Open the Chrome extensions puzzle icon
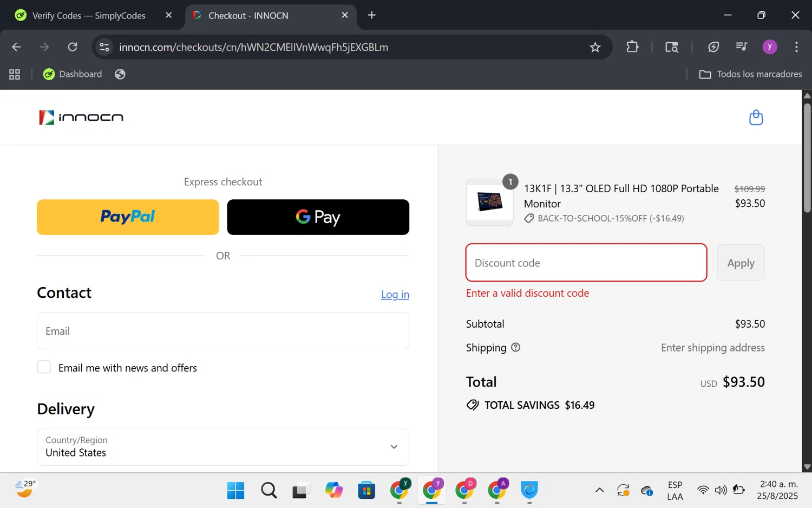Viewport: 812px width, 508px height. pyautogui.click(x=632, y=47)
